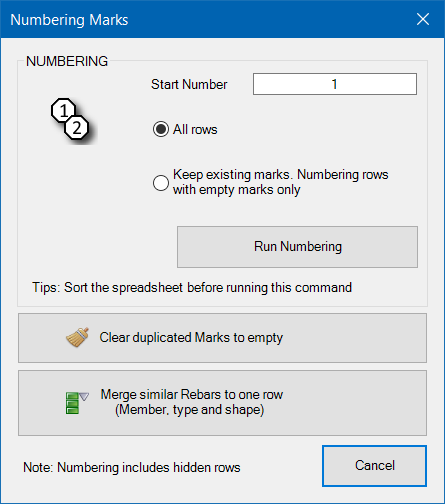Choose the Keep existing marks radio option
This screenshot has height=504, width=445.
pyautogui.click(x=161, y=183)
